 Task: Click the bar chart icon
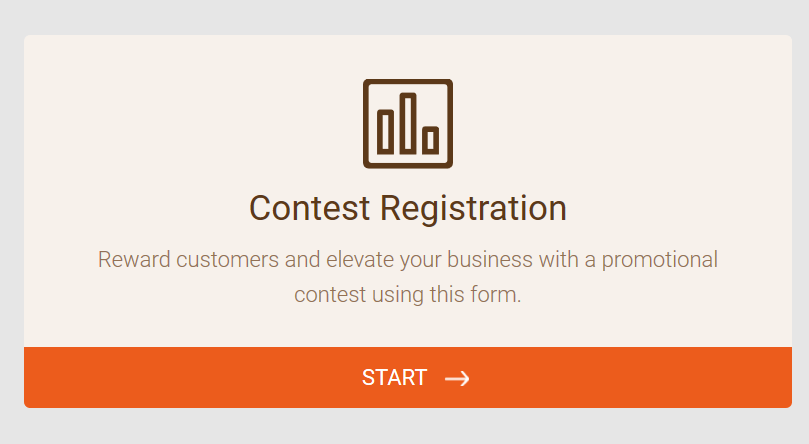point(407,123)
